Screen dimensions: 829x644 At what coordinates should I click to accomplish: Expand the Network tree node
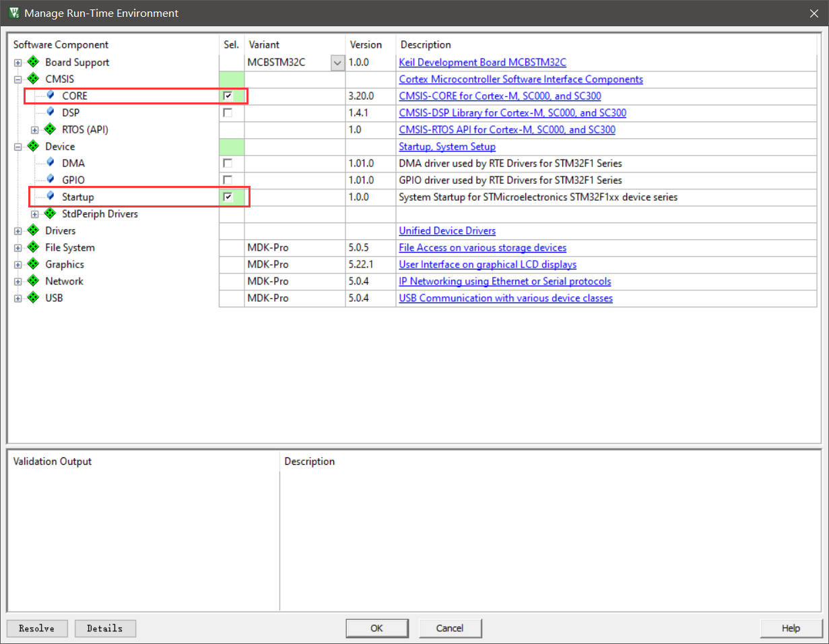pyautogui.click(x=18, y=282)
